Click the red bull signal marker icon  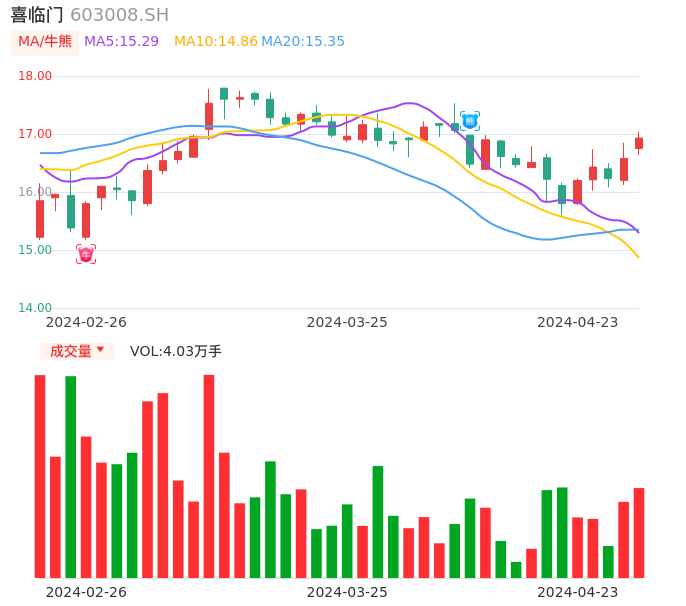click(x=86, y=254)
